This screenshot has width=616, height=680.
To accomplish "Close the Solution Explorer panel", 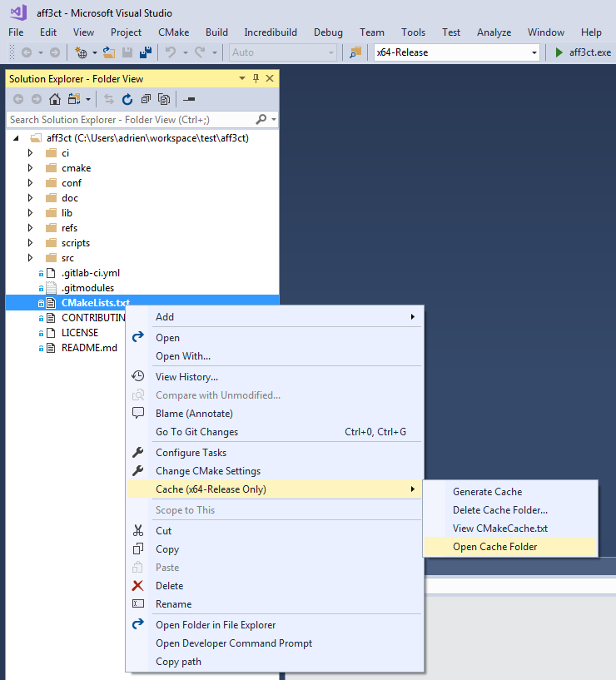I will 270,78.
